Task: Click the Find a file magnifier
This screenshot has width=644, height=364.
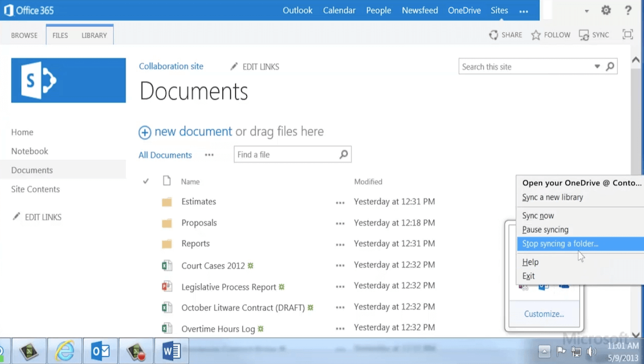Action: pos(344,154)
